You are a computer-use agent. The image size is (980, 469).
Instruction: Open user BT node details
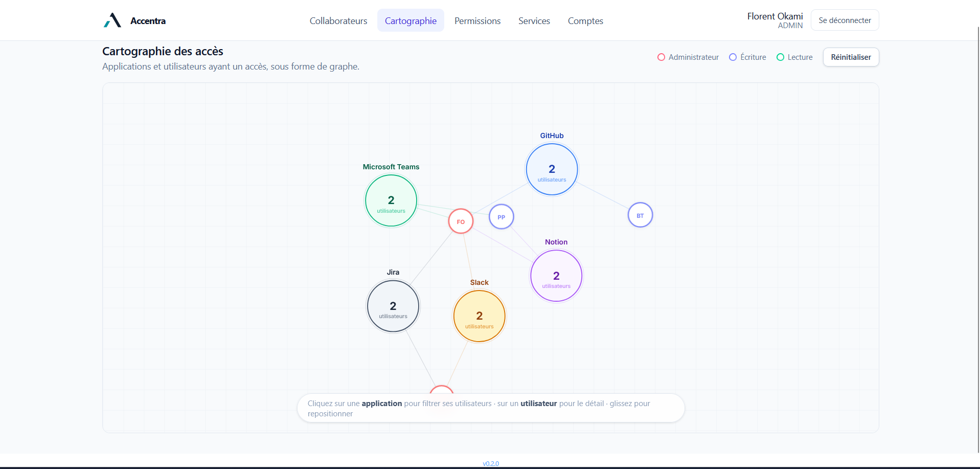(640, 215)
